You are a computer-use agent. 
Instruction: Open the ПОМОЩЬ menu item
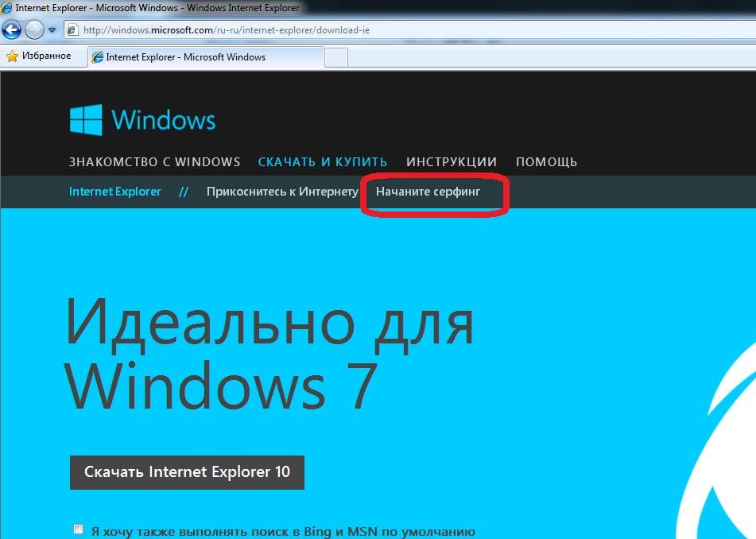pyautogui.click(x=546, y=161)
